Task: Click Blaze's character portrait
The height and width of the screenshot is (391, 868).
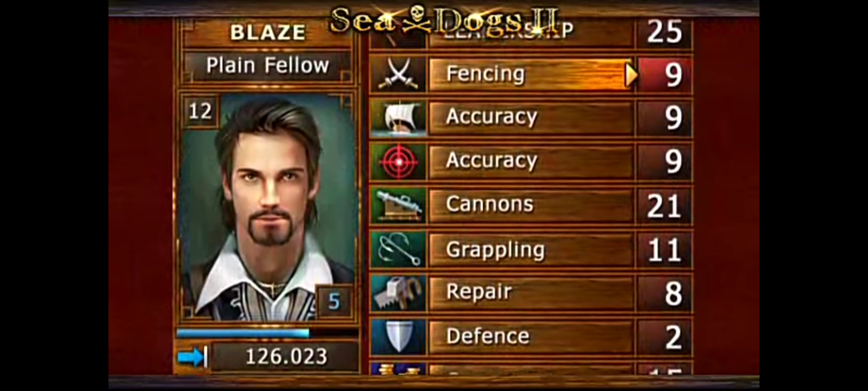Action: 267,207
